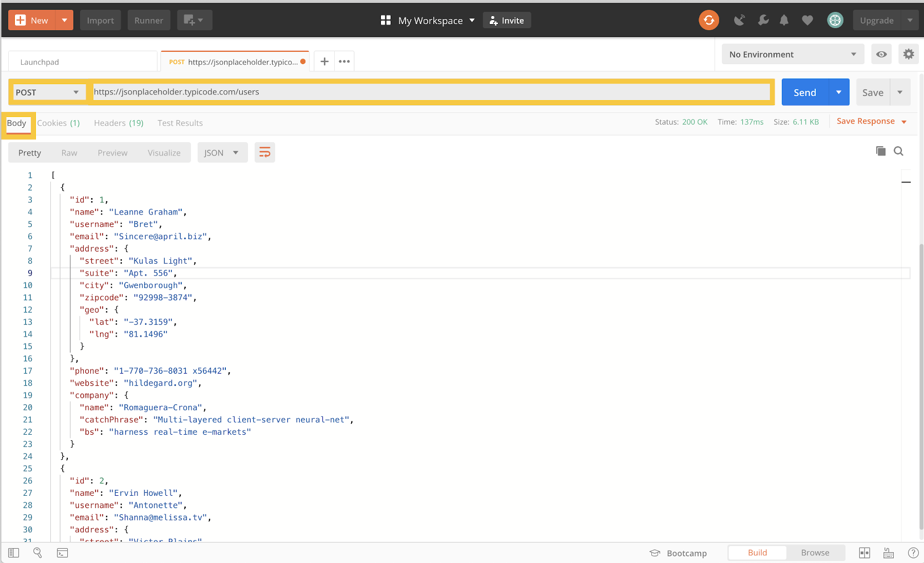This screenshot has width=924, height=563.
Task: Click the Import button
Action: pos(100,21)
